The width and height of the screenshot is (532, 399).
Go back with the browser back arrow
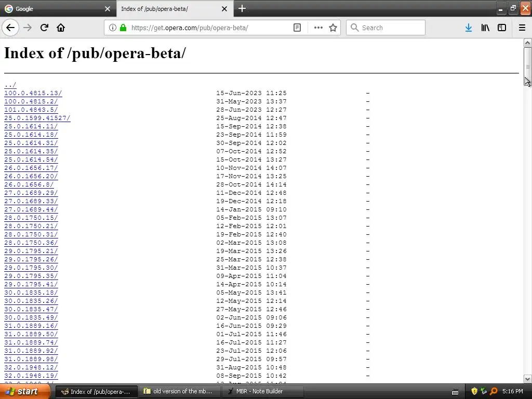[10, 28]
